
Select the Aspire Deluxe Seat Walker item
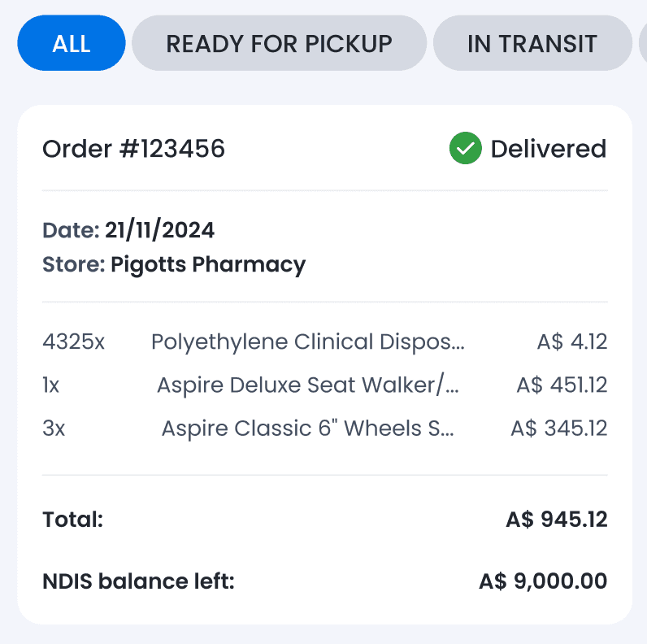click(x=308, y=385)
